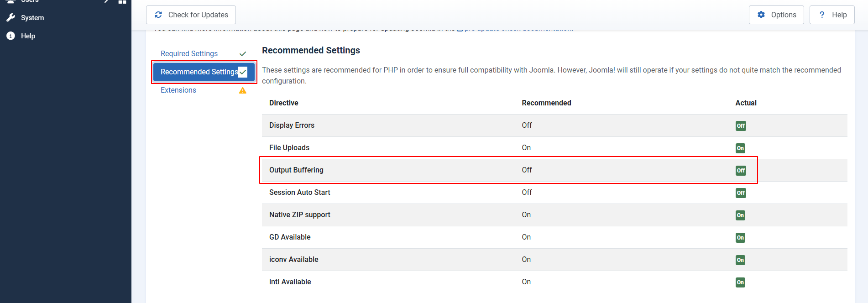
Task: Click the Session Auto Start row label
Action: pos(299,193)
